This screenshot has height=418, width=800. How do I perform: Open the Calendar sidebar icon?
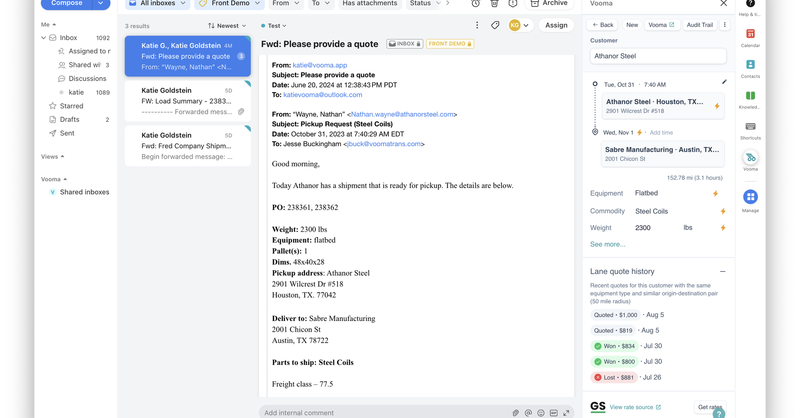click(750, 36)
